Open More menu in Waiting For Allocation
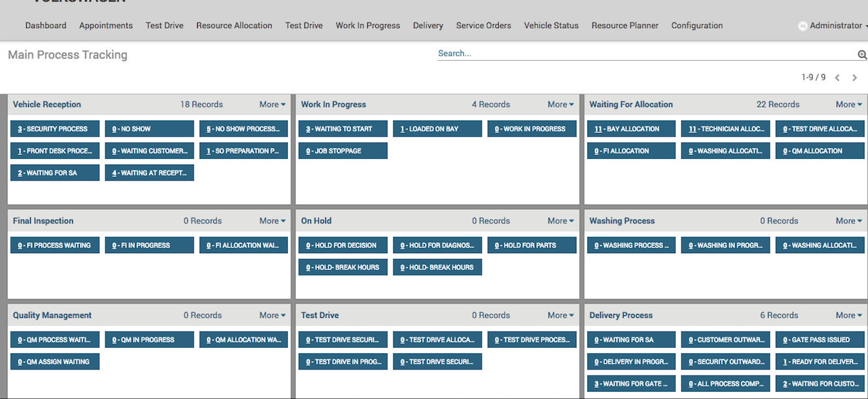868x399 pixels. [x=848, y=105]
